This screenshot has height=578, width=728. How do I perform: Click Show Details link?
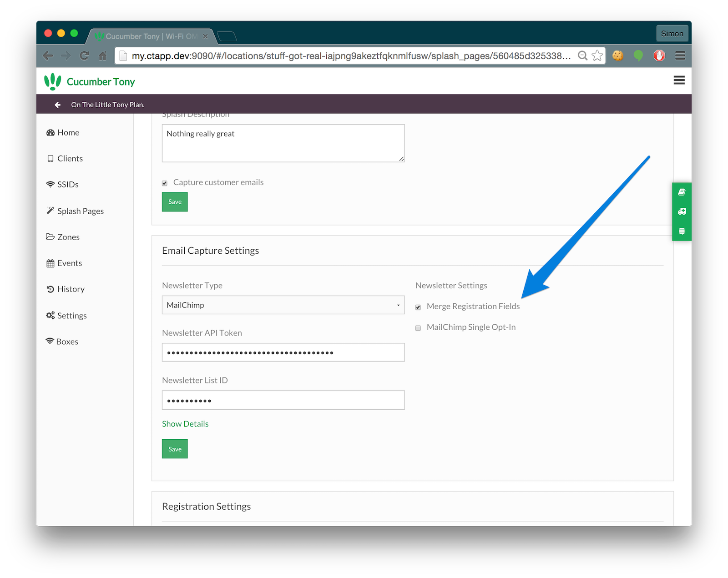[x=185, y=423]
